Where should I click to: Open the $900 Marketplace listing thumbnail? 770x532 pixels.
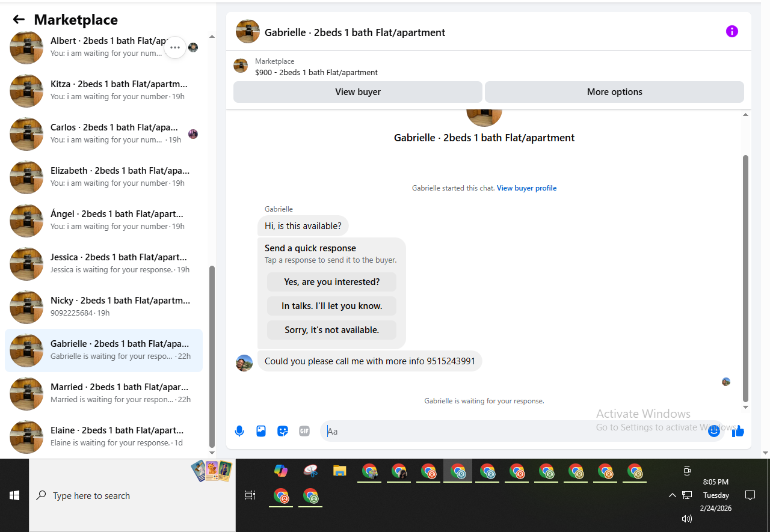[x=241, y=66]
